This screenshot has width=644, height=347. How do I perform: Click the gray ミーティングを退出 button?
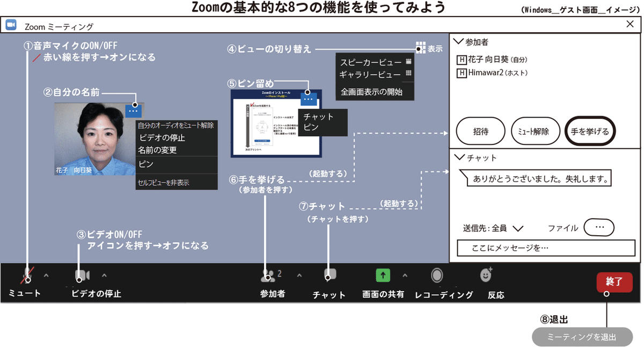click(x=582, y=337)
